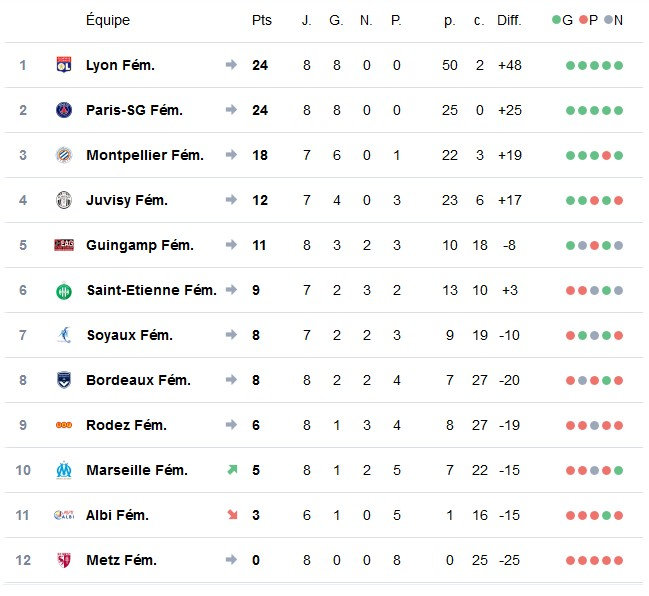The height and width of the screenshot is (596, 649).
Task: Open the Bordeaux Fém. team link
Action: pyautogui.click(x=140, y=380)
